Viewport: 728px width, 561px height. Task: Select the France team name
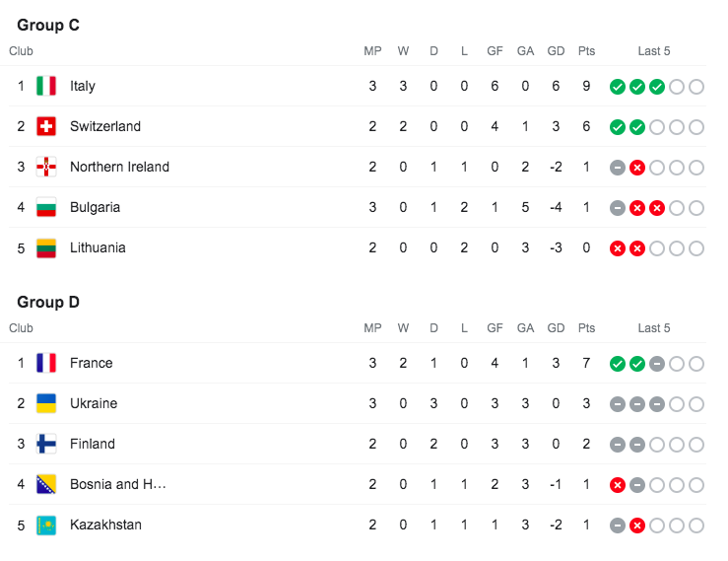pyautogui.click(x=92, y=363)
